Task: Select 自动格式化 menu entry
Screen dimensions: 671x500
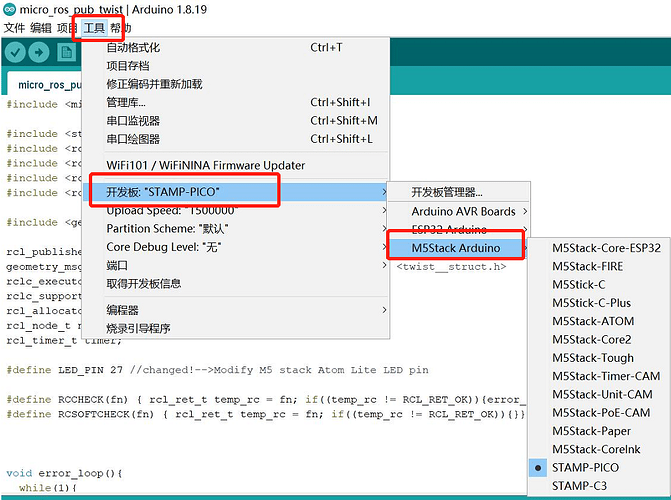Action: (236, 48)
